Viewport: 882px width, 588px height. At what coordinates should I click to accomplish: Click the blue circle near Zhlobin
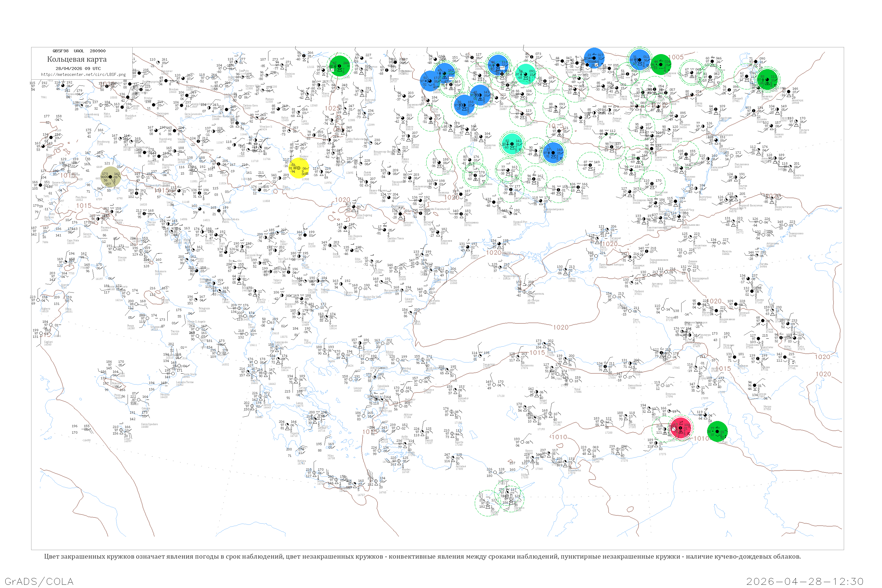[464, 105]
